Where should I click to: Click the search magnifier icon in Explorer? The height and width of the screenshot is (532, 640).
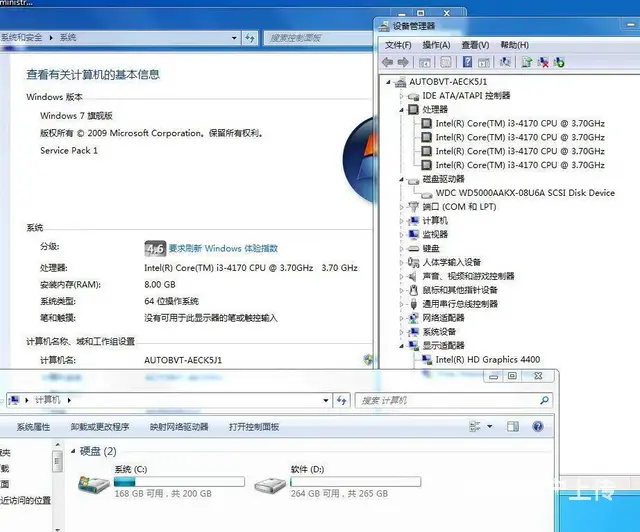pyautogui.click(x=544, y=401)
